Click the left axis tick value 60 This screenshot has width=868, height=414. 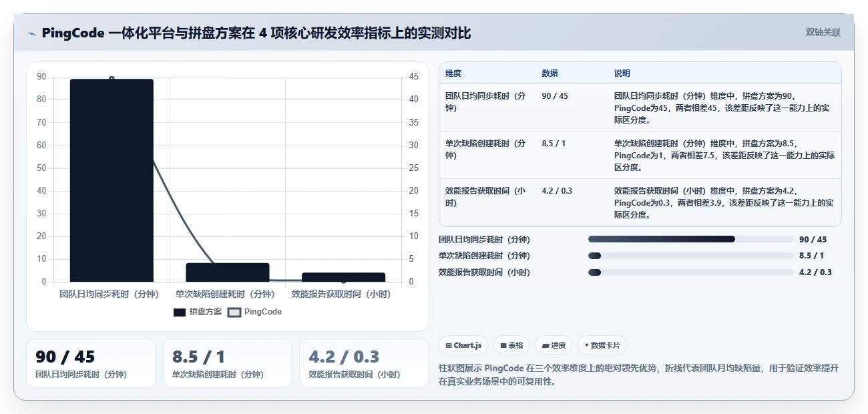[x=42, y=145]
